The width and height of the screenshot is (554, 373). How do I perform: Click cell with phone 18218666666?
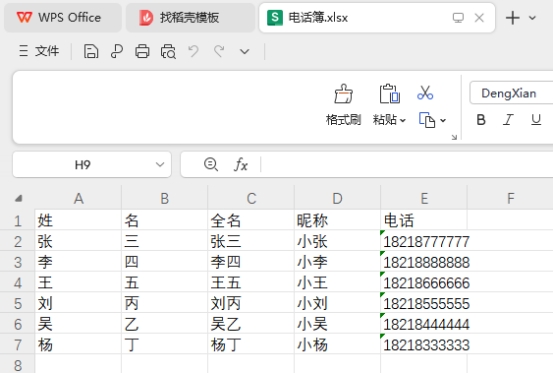tap(424, 283)
